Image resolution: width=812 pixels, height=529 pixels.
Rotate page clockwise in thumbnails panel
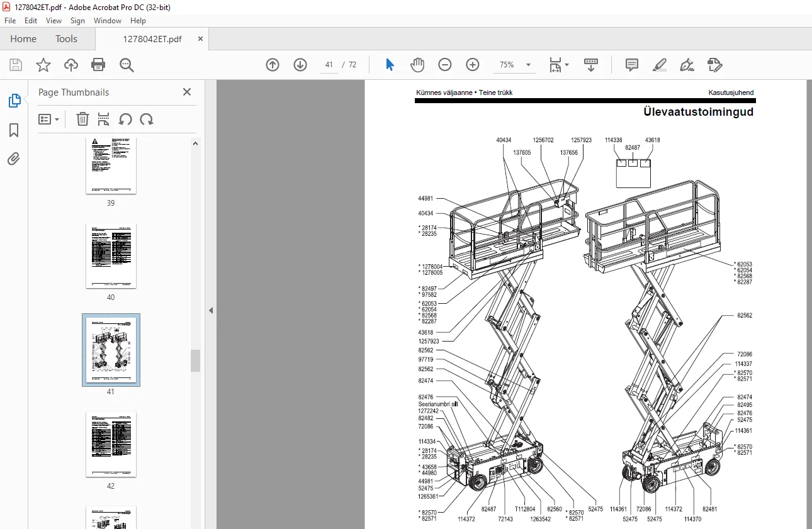point(147,119)
